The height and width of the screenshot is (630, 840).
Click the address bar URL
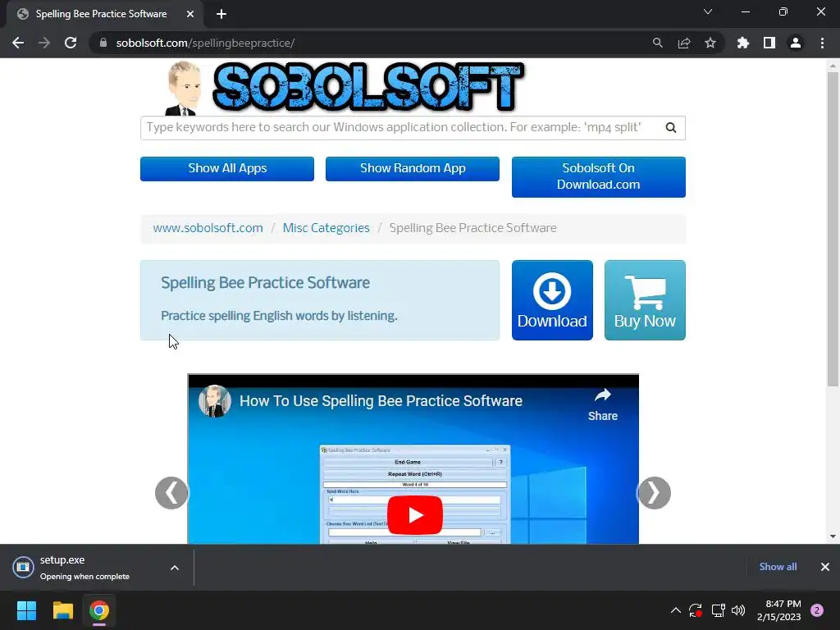(x=205, y=43)
